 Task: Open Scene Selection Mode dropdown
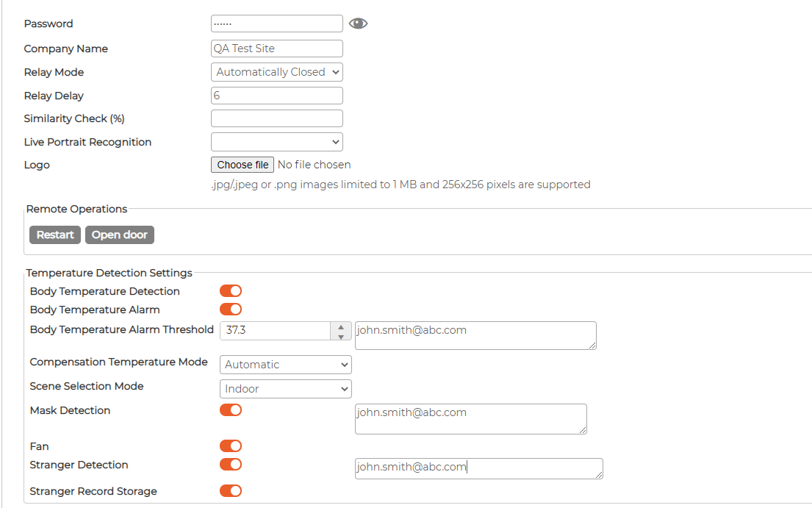tap(286, 389)
